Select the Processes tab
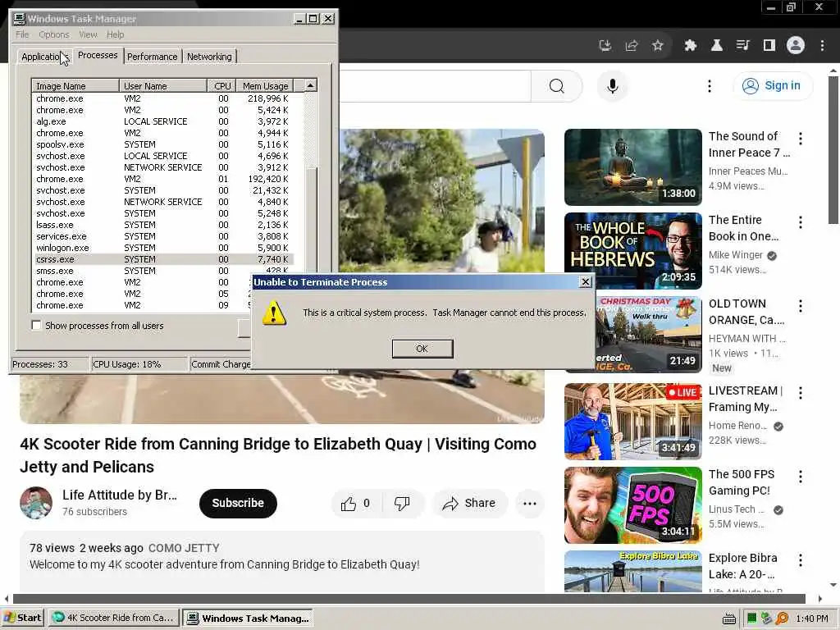840x630 pixels. pyautogui.click(x=98, y=55)
